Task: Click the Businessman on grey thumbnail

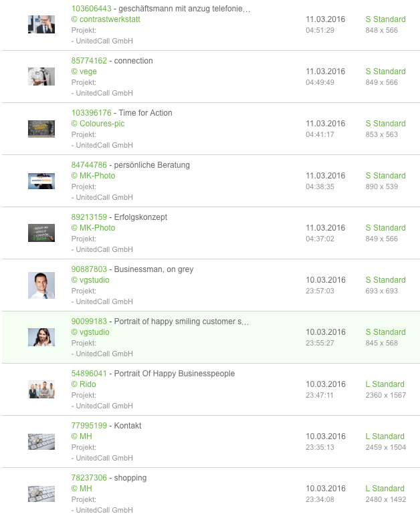Action: tap(41, 285)
